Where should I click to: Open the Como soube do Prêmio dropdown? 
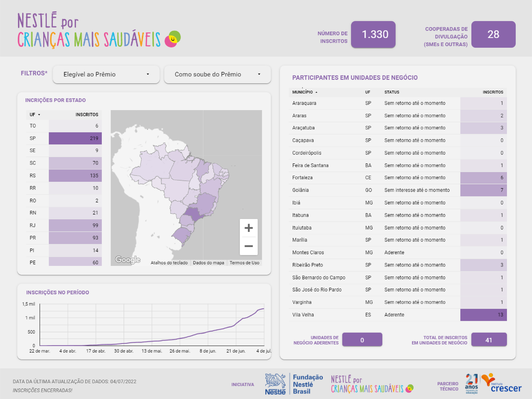pos(217,74)
